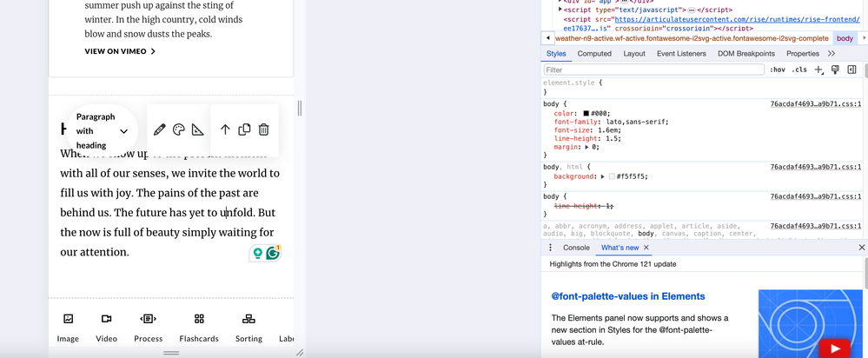Open stylesheet link beside line-height rule

click(815, 196)
